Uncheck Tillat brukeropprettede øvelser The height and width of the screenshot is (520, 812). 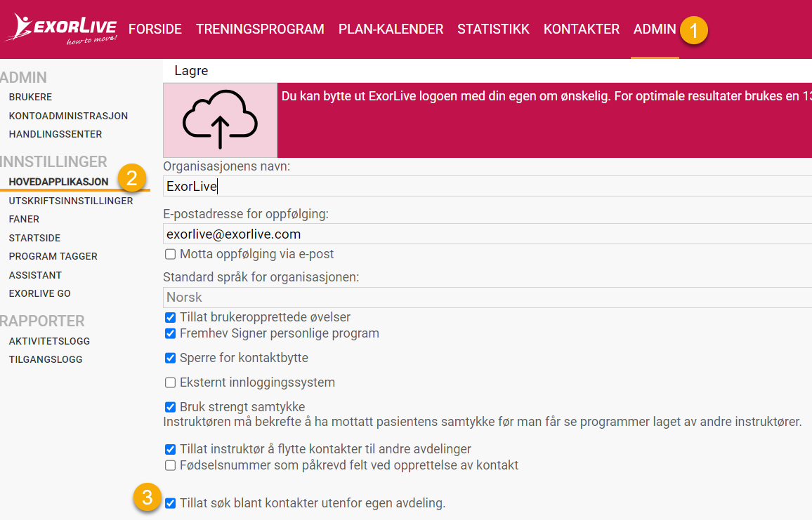(x=171, y=317)
